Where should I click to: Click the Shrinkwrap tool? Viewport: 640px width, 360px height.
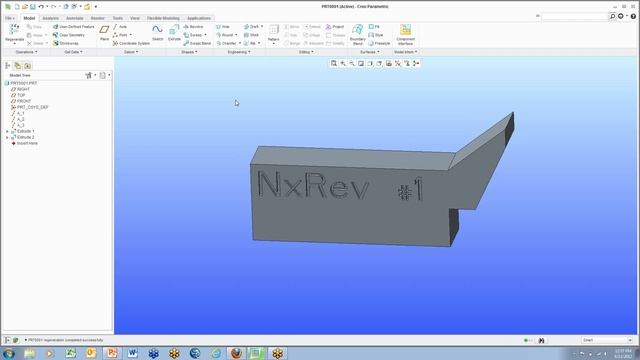click(66, 43)
